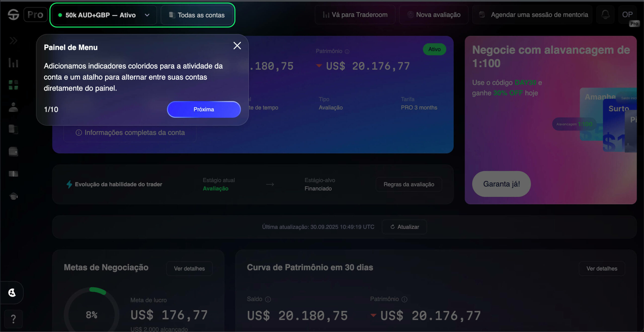
Task: Open Vá para Traderoom
Action: point(355,15)
